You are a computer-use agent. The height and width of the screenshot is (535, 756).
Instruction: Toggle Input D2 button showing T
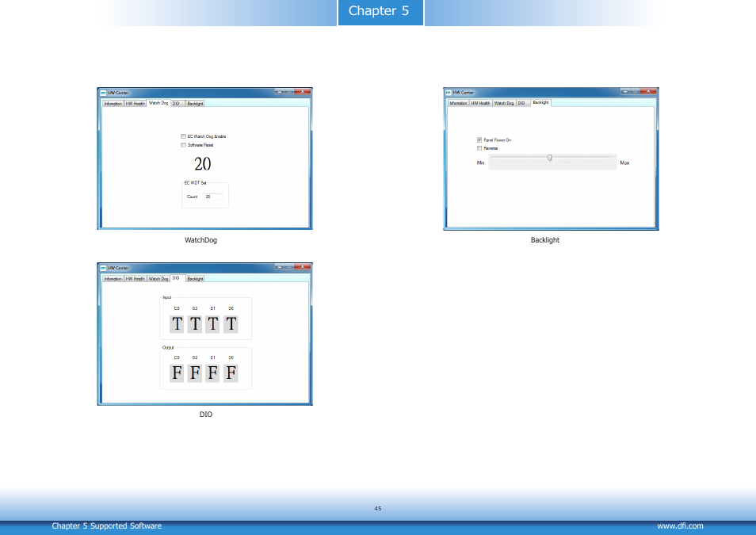coord(195,323)
